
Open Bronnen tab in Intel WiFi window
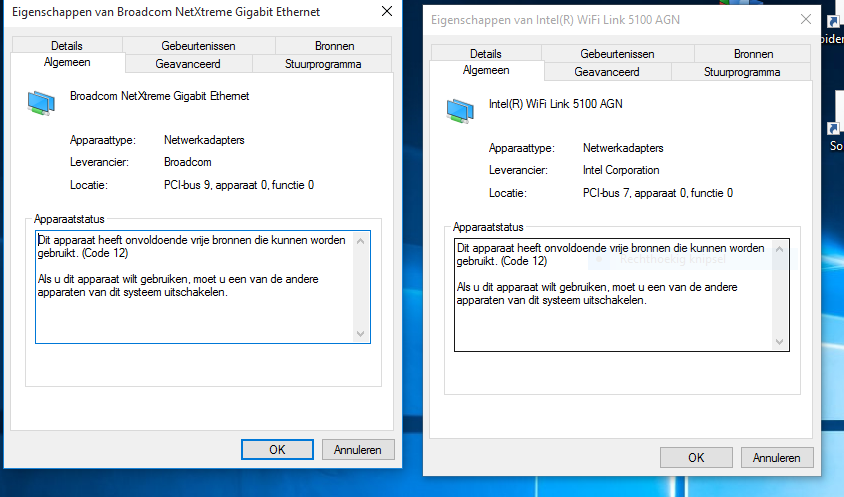coord(754,54)
